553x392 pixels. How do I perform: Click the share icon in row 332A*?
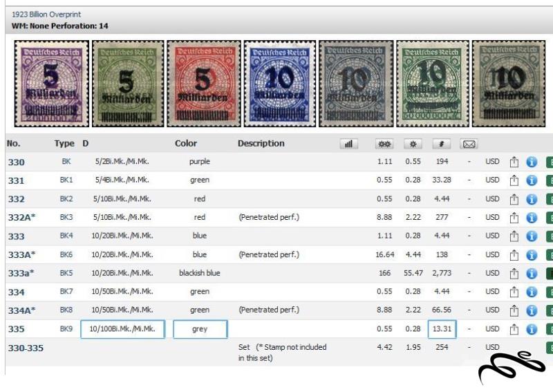tap(514, 217)
